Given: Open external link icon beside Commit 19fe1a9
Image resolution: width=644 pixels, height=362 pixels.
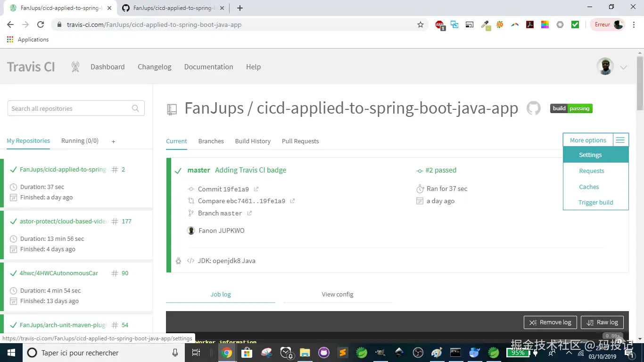Looking at the screenshot, I should tap(256, 189).
